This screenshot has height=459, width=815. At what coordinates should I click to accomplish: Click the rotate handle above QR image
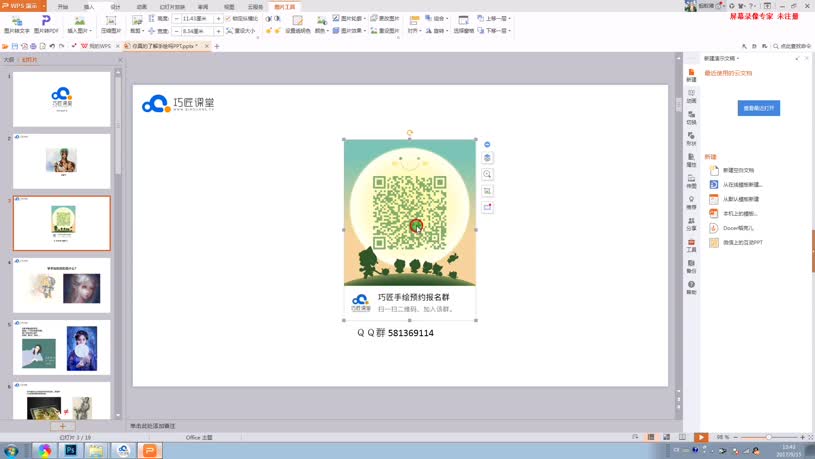coord(410,133)
